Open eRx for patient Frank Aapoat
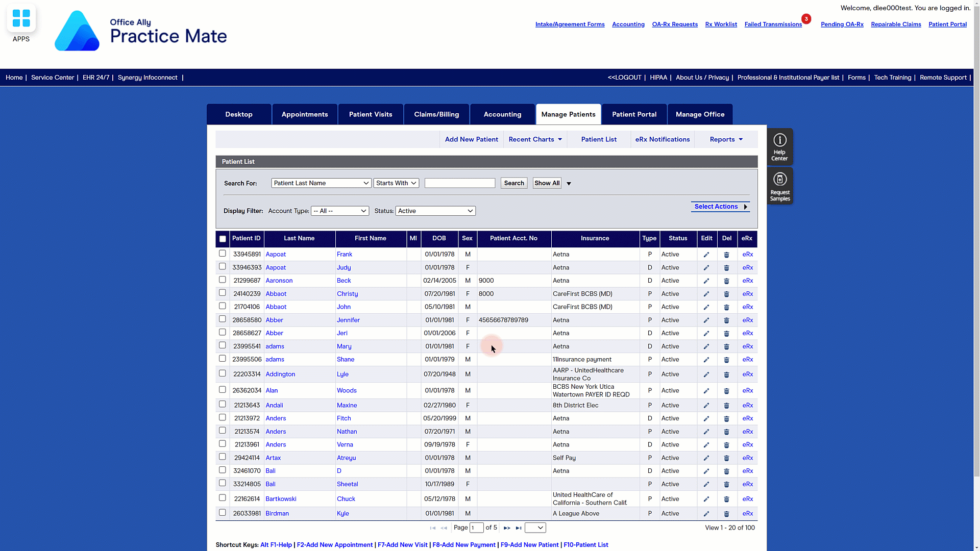Screen dimensions: 980x551 pyautogui.click(x=747, y=254)
